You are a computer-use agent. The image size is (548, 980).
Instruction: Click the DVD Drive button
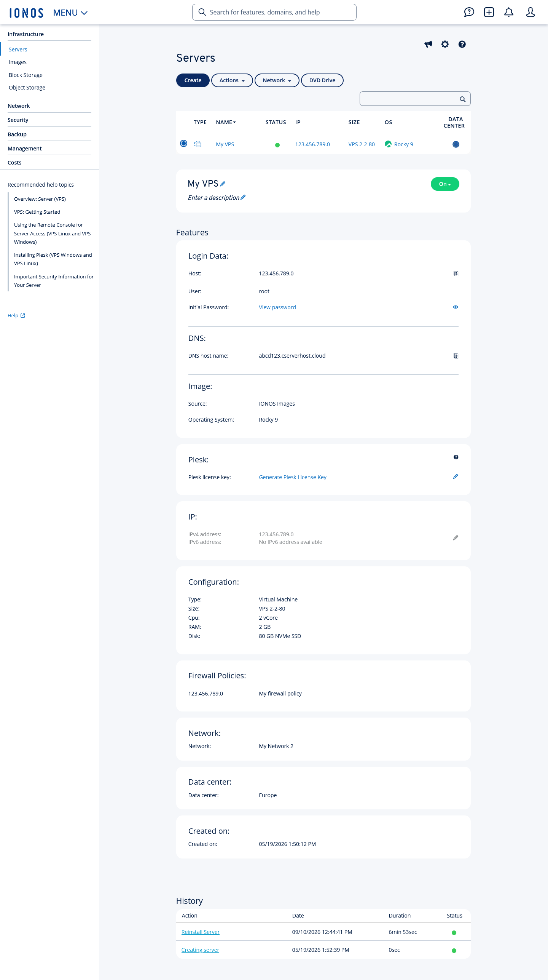pyautogui.click(x=322, y=80)
